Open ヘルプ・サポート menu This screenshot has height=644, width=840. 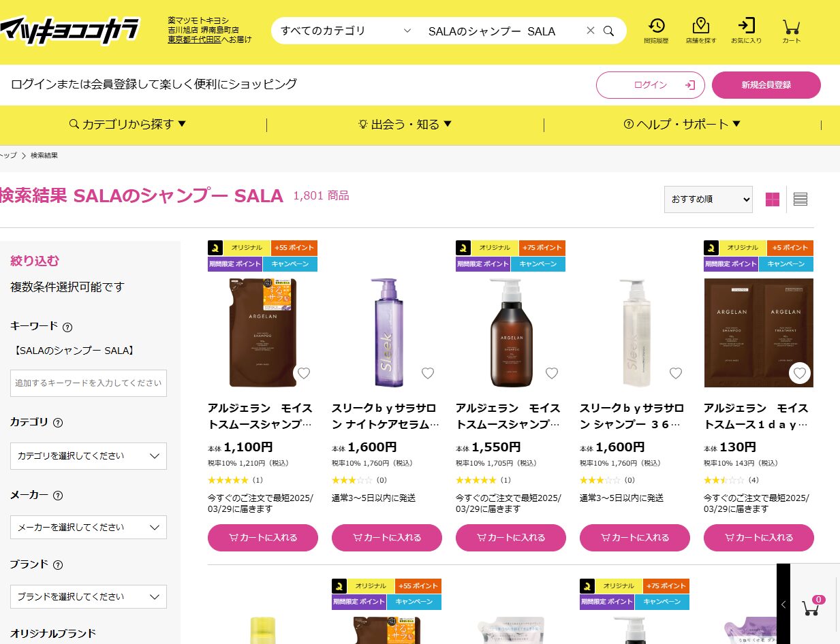point(682,124)
